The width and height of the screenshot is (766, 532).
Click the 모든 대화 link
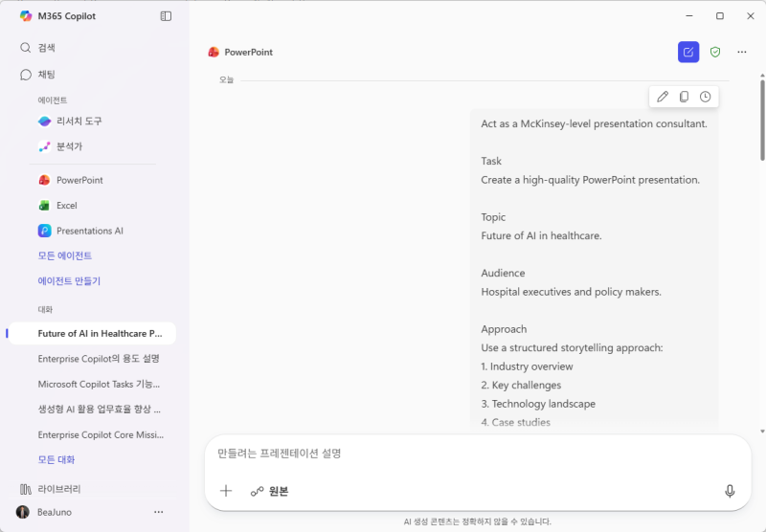56,460
